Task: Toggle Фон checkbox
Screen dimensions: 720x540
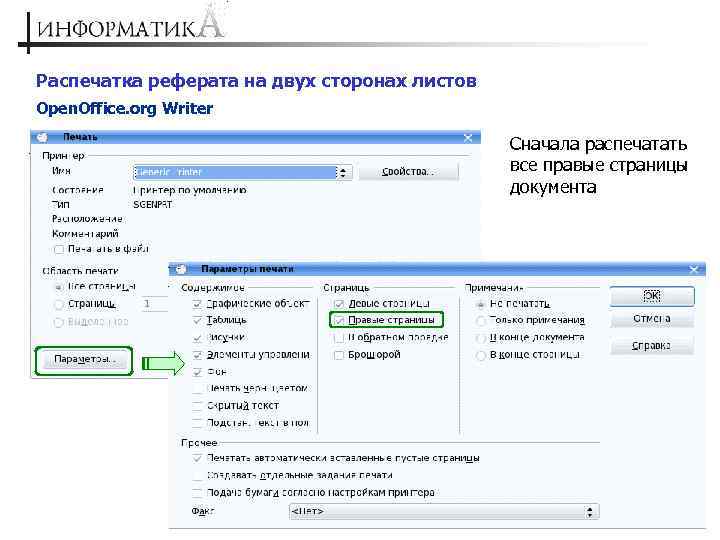Action: (197, 372)
